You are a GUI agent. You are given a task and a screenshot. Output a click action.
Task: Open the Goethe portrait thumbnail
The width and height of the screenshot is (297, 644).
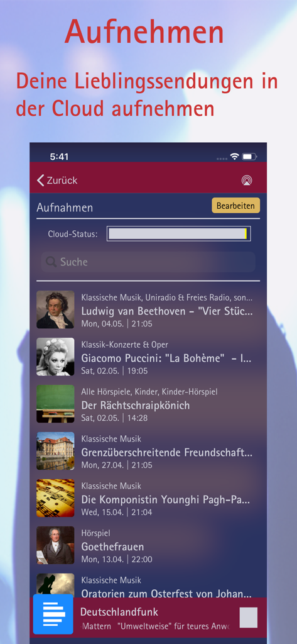point(55,545)
